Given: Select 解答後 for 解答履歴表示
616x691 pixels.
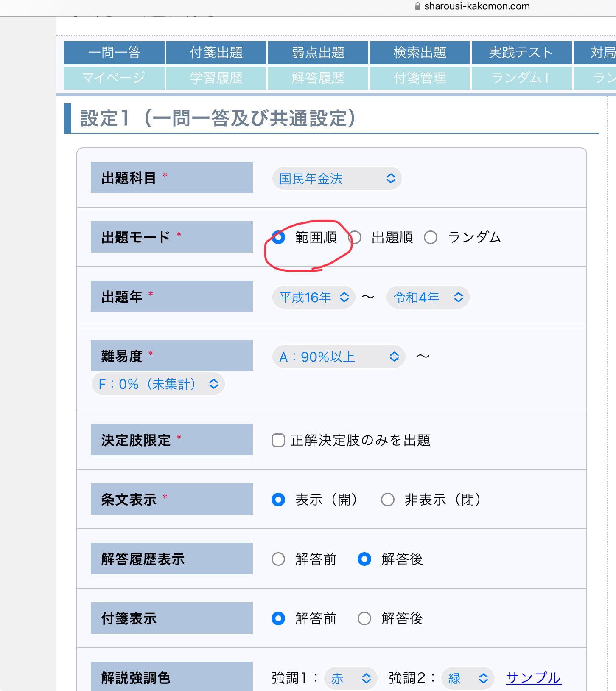Looking at the screenshot, I should click(364, 559).
